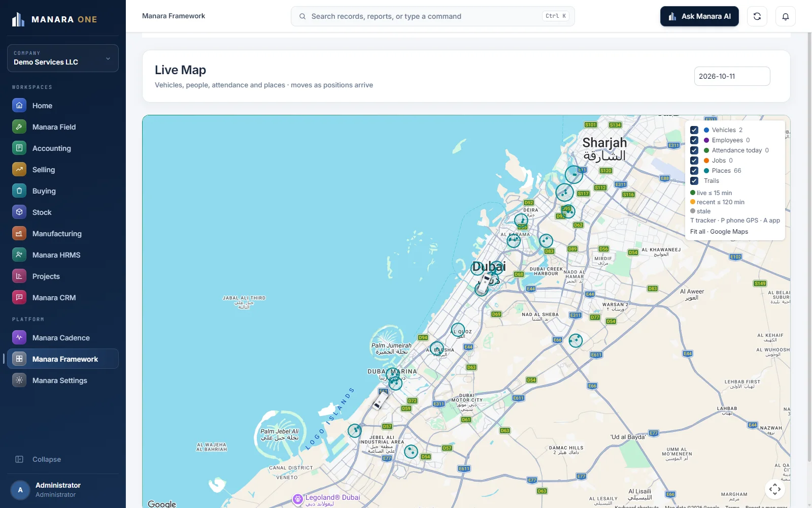Open the Google Maps link in legend
The width and height of the screenshot is (812, 508).
(729, 232)
